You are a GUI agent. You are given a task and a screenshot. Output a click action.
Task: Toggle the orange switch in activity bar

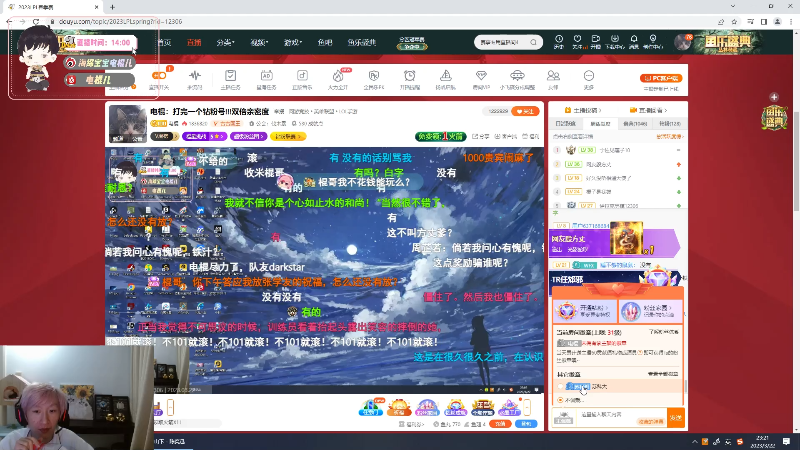click(159, 76)
